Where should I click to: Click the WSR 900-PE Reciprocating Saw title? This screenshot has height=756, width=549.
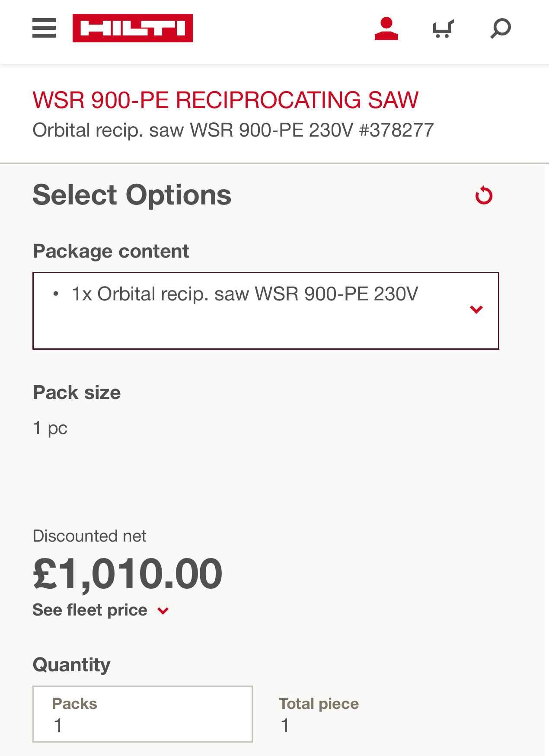[226, 100]
